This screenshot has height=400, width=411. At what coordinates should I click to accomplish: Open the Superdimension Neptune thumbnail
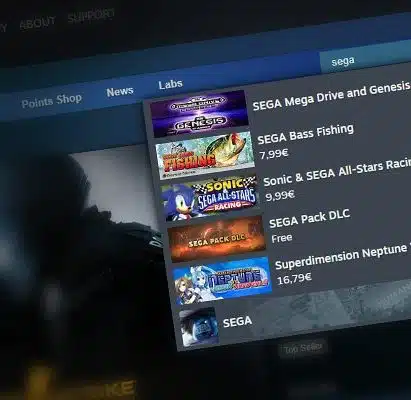(222, 281)
